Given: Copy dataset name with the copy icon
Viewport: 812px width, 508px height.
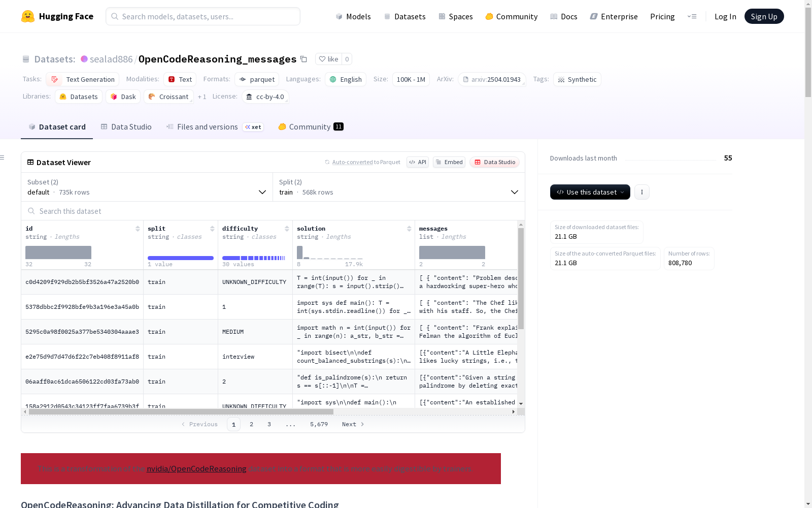Looking at the screenshot, I should click(x=303, y=59).
